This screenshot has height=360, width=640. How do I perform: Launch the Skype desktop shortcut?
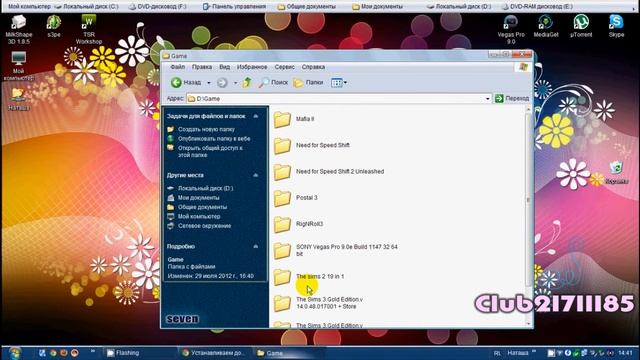click(616, 27)
